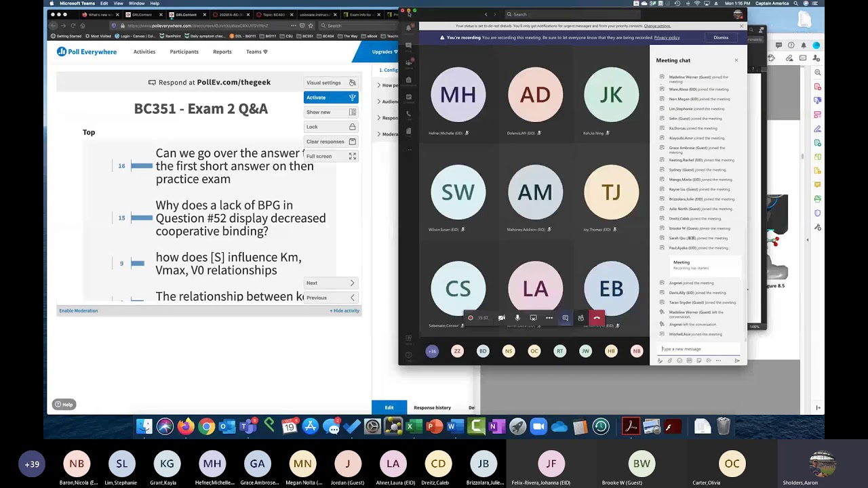This screenshot has height=488, width=868.
Task: Open the sticker picker in chat
Action: 698,361
